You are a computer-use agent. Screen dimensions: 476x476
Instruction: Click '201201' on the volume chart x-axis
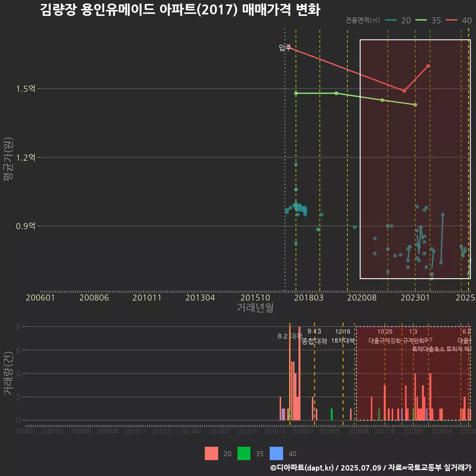point(163,431)
